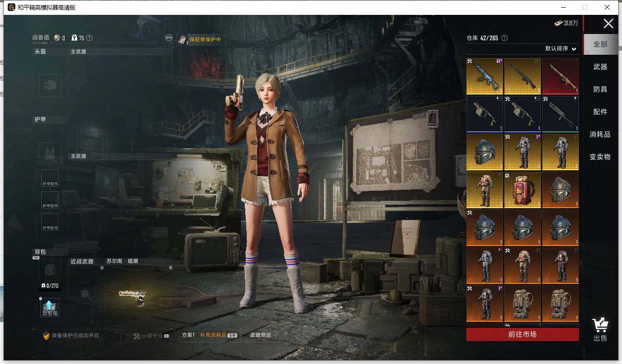Click the backpack capacity 0/270 text
Image resolution: width=622 pixels, height=364 pixels.
pos(52,285)
